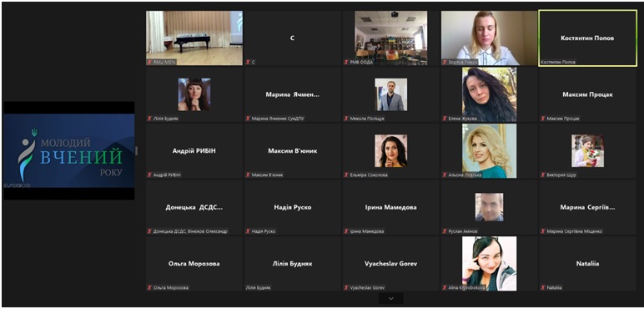The width and height of the screenshot is (644, 309).
Task: Select Альона Ловська participant tile
Action: pos(489,151)
